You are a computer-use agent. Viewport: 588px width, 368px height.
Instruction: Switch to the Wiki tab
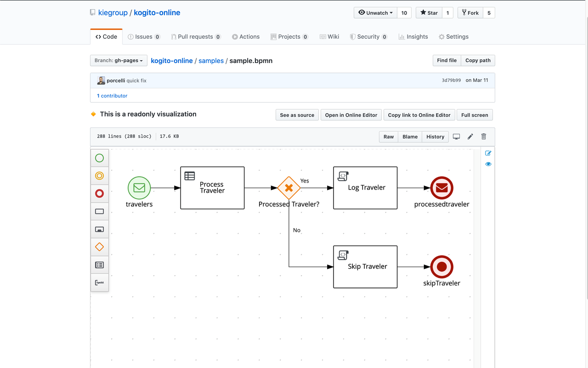329,37
